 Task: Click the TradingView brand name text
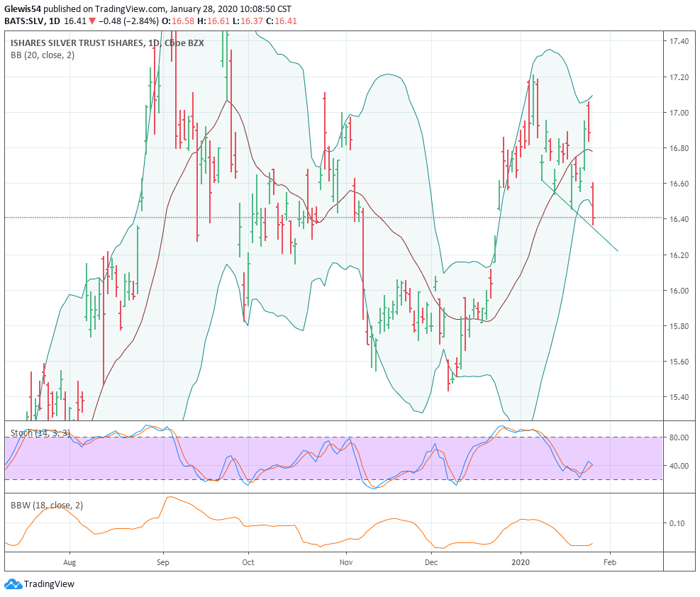(49, 584)
